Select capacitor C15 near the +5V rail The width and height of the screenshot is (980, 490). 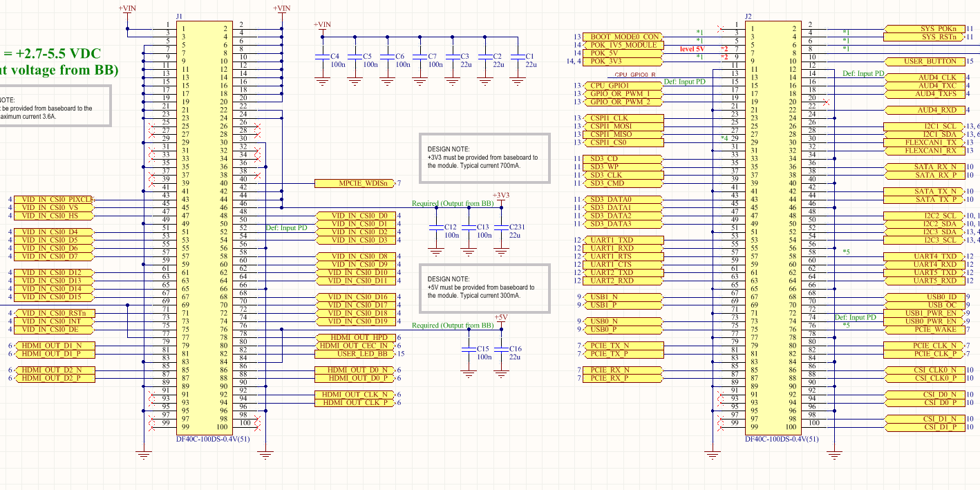point(469,353)
